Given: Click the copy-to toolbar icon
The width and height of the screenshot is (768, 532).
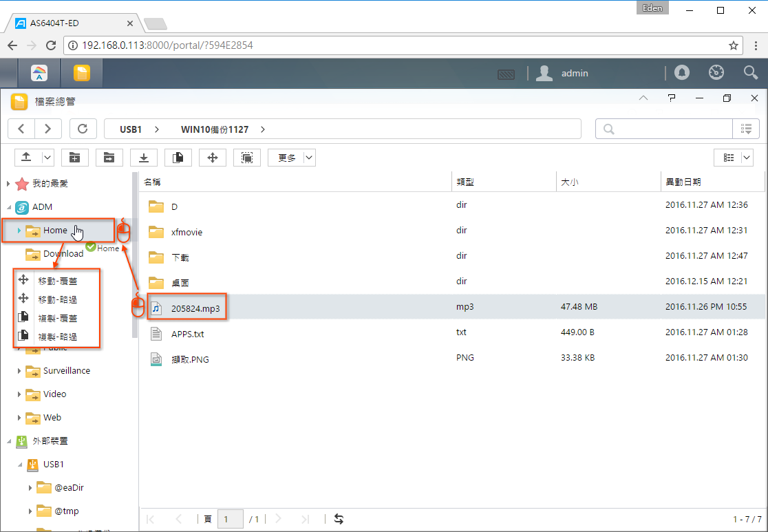Looking at the screenshot, I should click(x=178, y=157).
